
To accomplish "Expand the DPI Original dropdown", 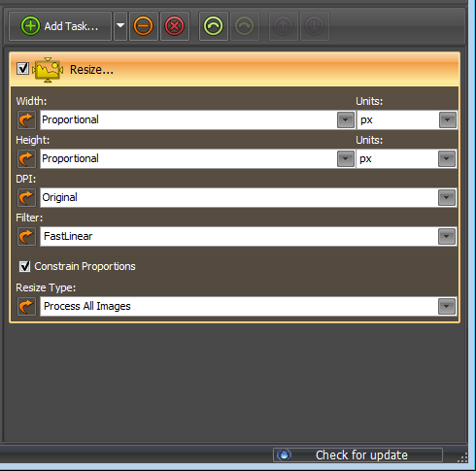I will 447,198.
